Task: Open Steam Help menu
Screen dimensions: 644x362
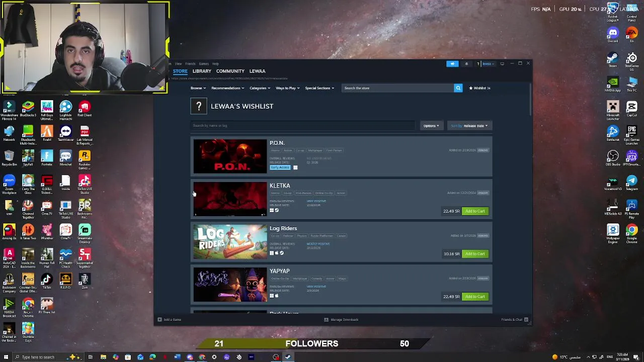Action: click(x=215, y=64)
